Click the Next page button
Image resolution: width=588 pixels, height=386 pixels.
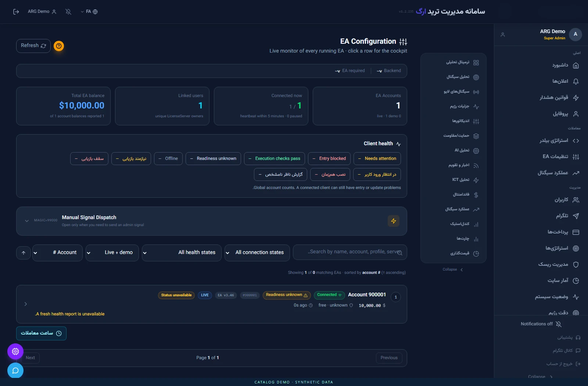coord(30,358)
